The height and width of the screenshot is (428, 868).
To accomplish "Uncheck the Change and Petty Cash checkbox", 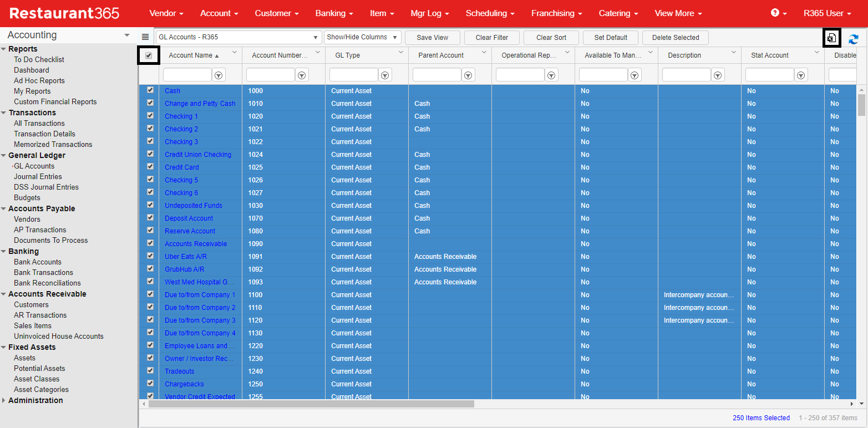I will (150, 103).
